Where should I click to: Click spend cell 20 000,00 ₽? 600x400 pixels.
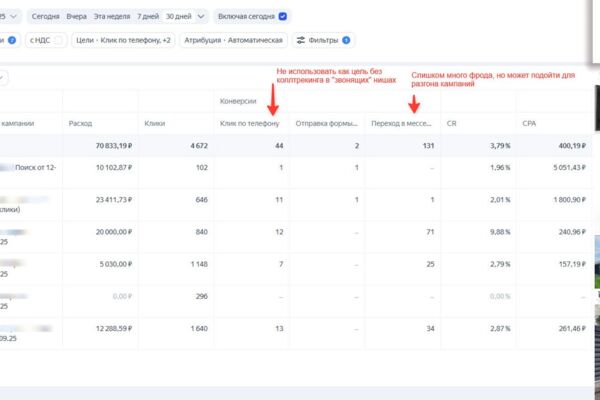point(114,232)
